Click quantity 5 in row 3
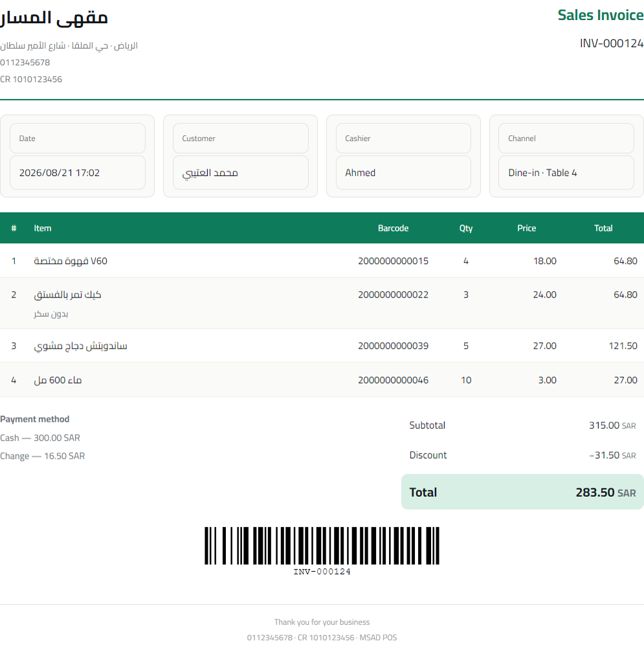 (466, 346)
